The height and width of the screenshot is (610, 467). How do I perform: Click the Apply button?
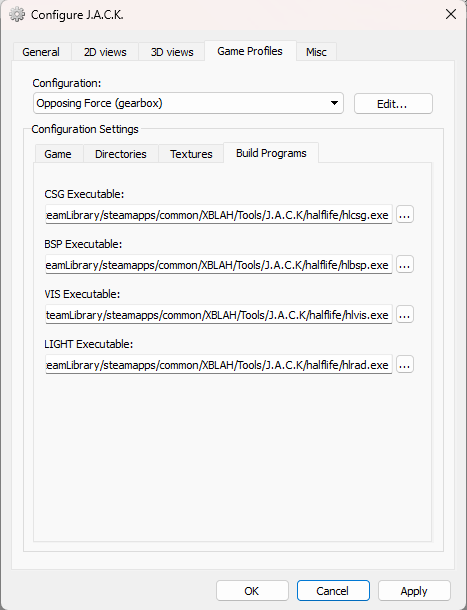pos(414,591)
